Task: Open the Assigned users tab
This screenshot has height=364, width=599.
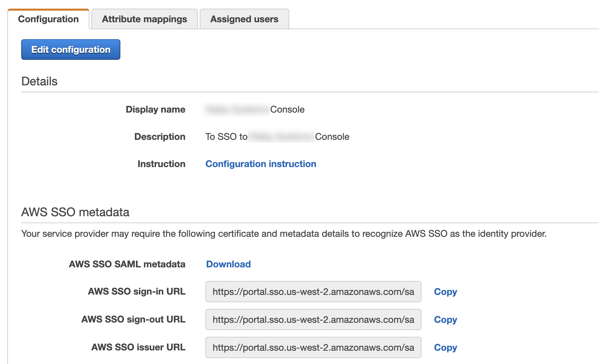Action: pos(244,19)
